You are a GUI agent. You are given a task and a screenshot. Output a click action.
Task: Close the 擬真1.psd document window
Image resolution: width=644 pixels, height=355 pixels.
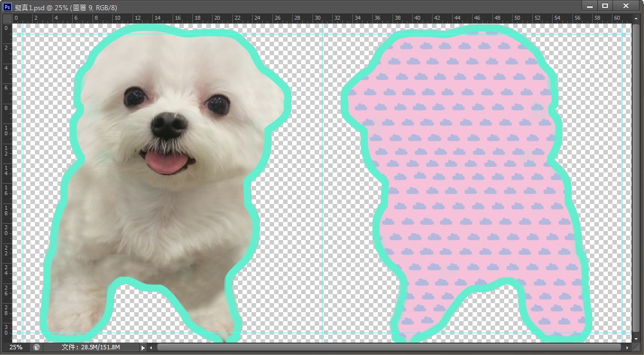tap(626, 6)
